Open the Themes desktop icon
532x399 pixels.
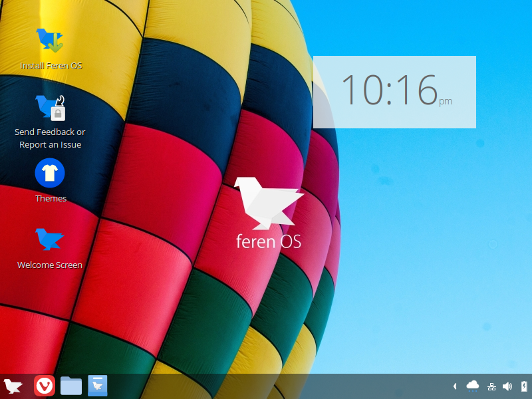(x=50, y=173)
